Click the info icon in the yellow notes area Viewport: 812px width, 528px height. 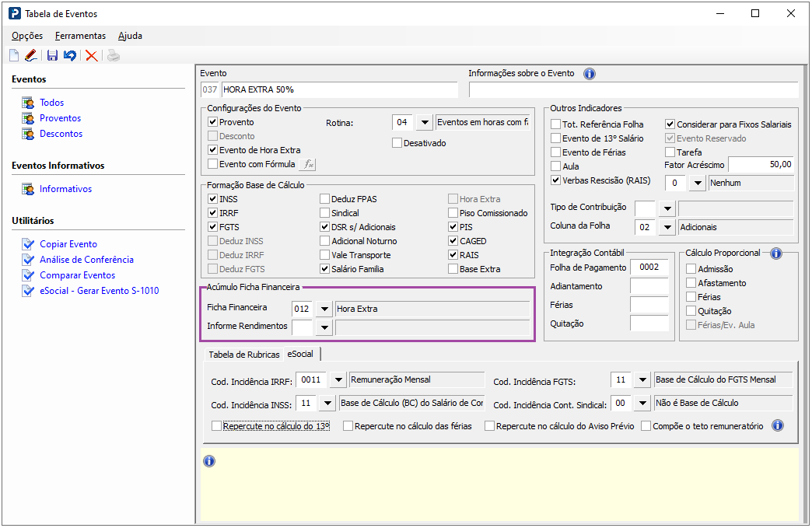click(209, 460)
